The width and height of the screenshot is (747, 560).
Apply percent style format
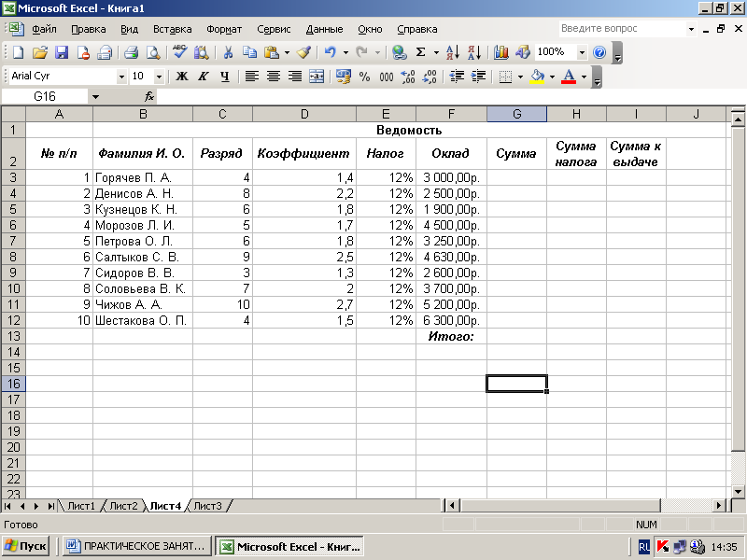(x=364, y=77)
